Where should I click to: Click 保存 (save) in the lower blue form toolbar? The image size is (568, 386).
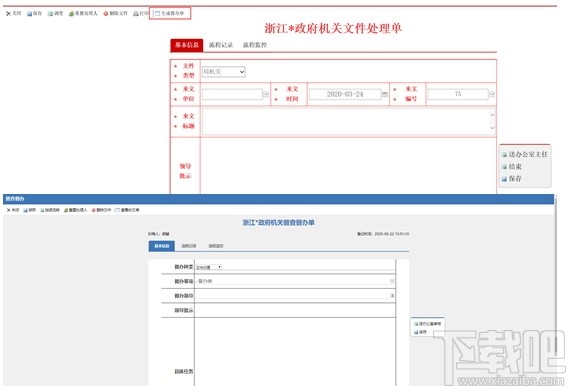[x=30, y=210]
